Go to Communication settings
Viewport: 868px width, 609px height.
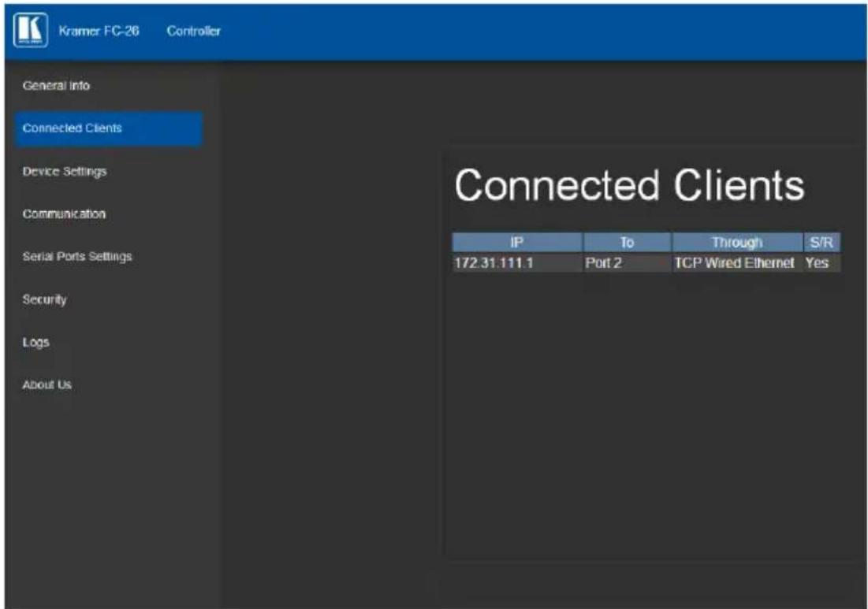[x=64, y=214]
